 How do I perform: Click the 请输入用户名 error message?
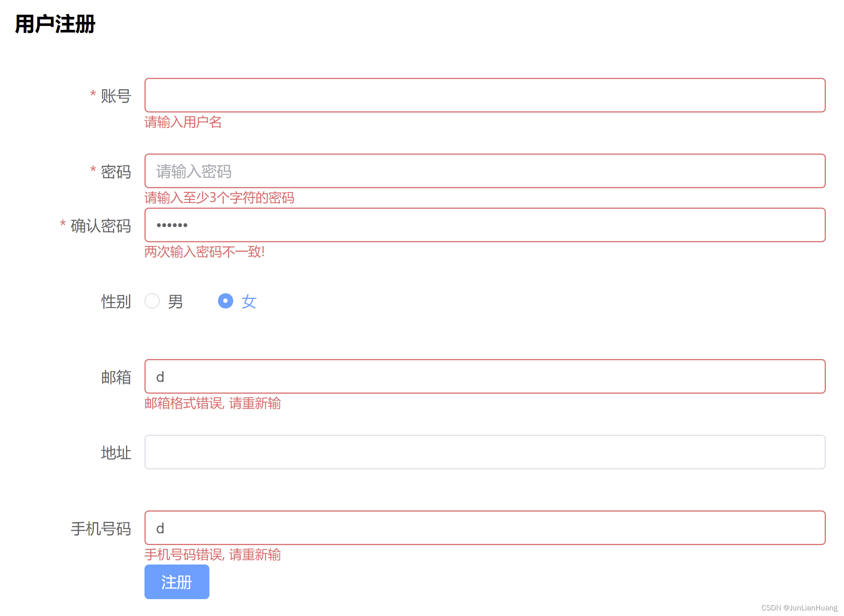click(x=183, y=123)
